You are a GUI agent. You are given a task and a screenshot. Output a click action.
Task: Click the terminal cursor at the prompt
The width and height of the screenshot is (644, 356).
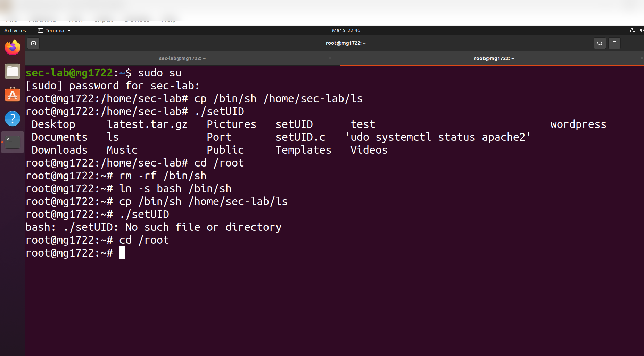pos(122,253)
